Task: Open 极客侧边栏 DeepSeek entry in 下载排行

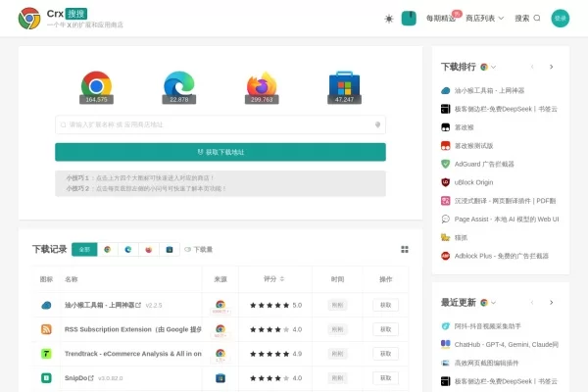Action: pos(506,109)
